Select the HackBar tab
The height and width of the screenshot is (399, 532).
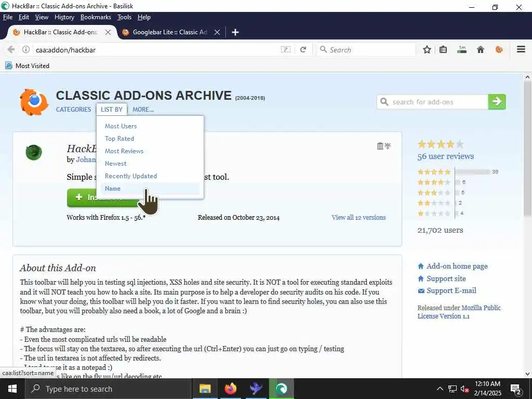(60, 32)
